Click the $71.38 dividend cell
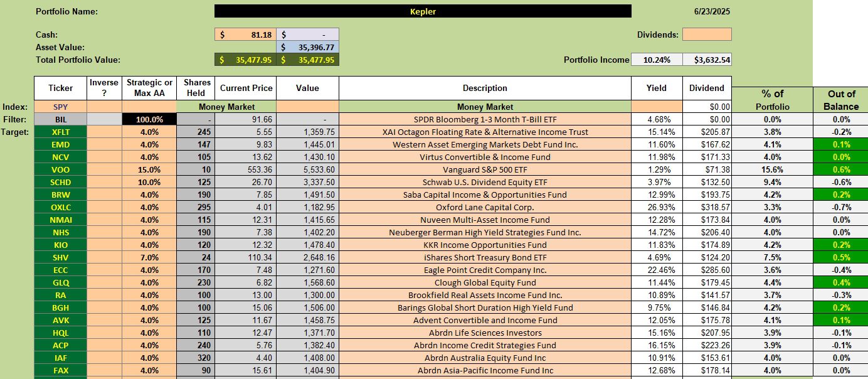The image size is (868, 379). (707, 169)
